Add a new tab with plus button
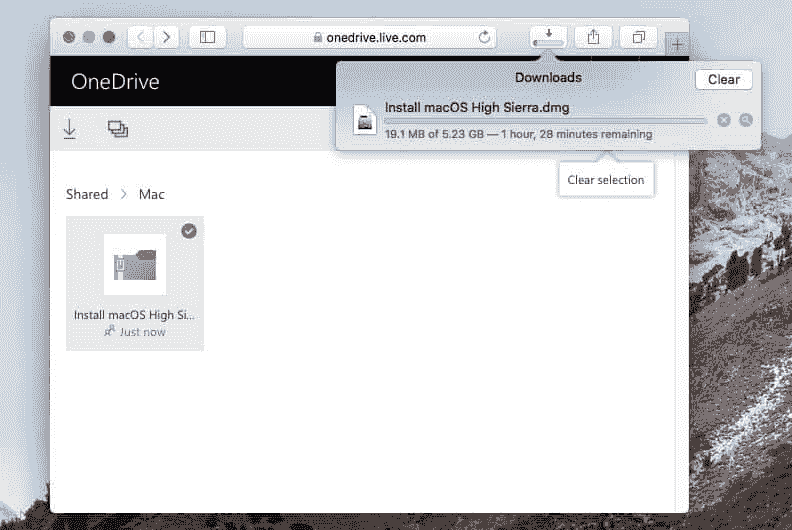Image resolution: width=792 pixels, height=530 pixels. tap(677, 44)
